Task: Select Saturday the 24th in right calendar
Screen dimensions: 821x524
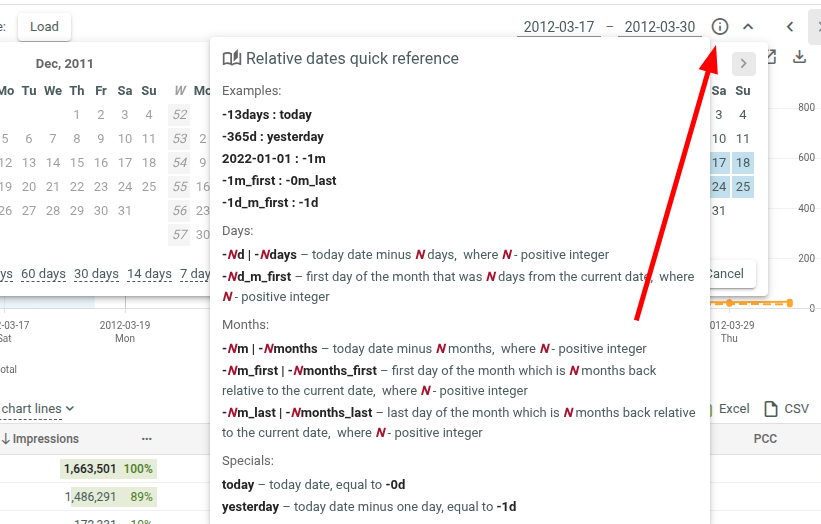Action: pyautogui.click(x=719, y=187)
